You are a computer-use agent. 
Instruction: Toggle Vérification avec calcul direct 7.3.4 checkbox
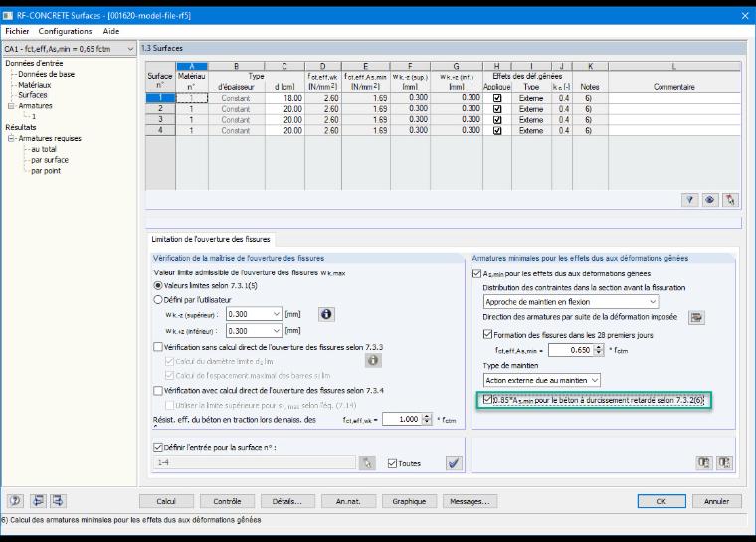point(157,390)
